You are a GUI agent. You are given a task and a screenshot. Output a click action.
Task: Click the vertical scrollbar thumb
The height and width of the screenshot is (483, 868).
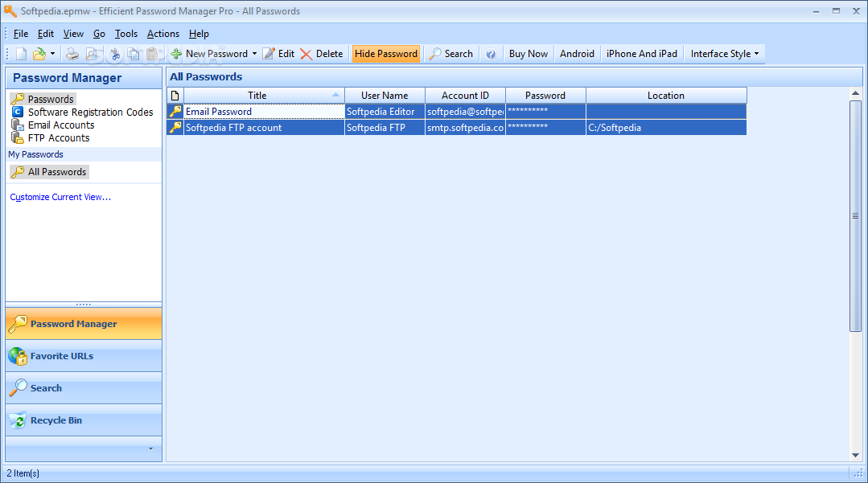point(855,215)
